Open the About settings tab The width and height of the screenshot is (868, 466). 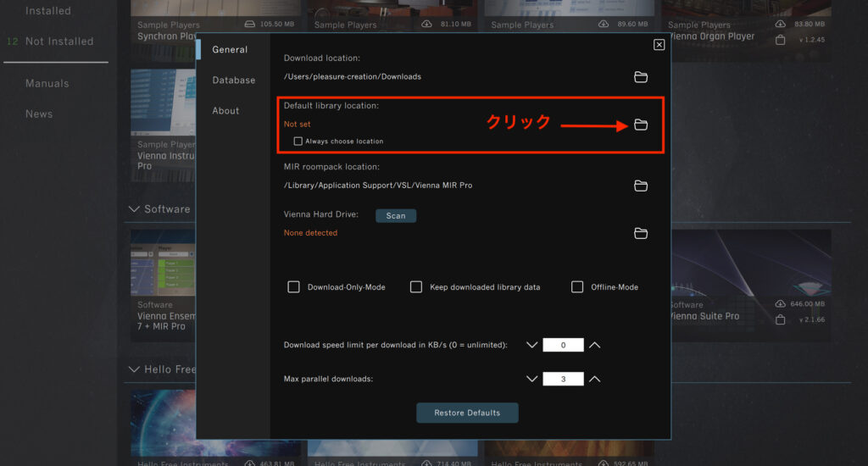[x=225, y=111]
